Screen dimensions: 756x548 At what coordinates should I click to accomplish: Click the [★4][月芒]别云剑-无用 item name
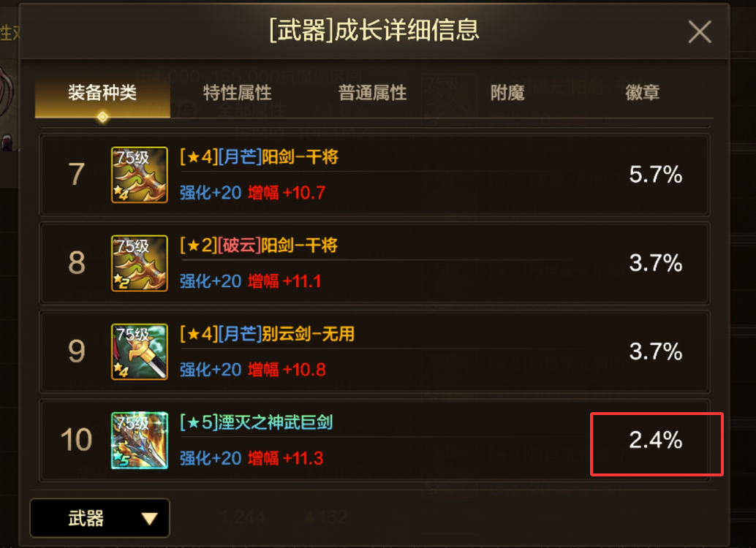click(x=267, y=334)
